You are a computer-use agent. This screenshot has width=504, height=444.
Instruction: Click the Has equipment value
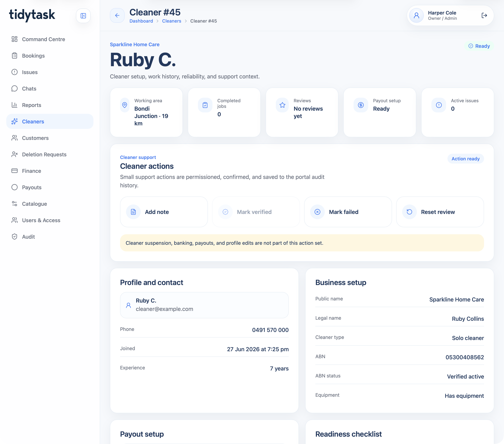[x=464, y=396]
